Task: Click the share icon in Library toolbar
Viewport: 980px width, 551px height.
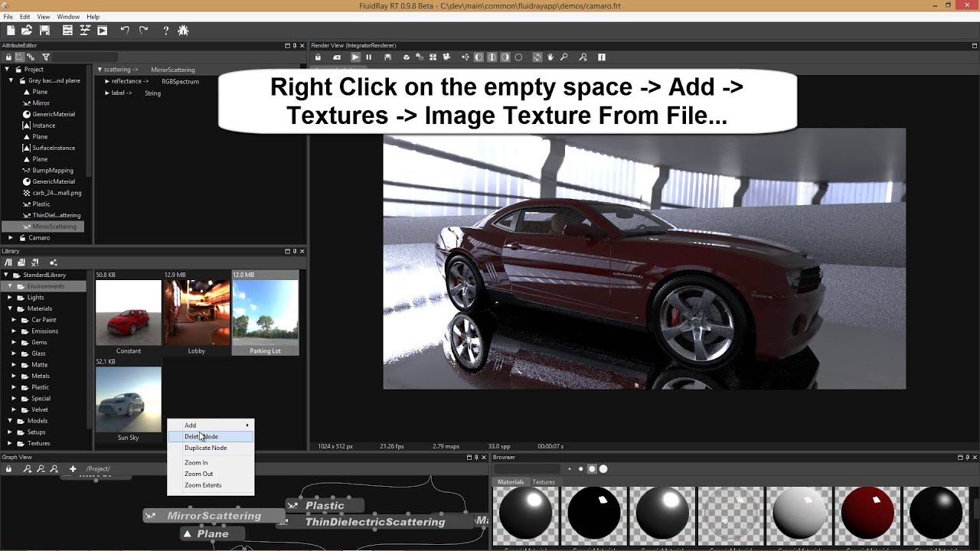Action: coord(53,262)
